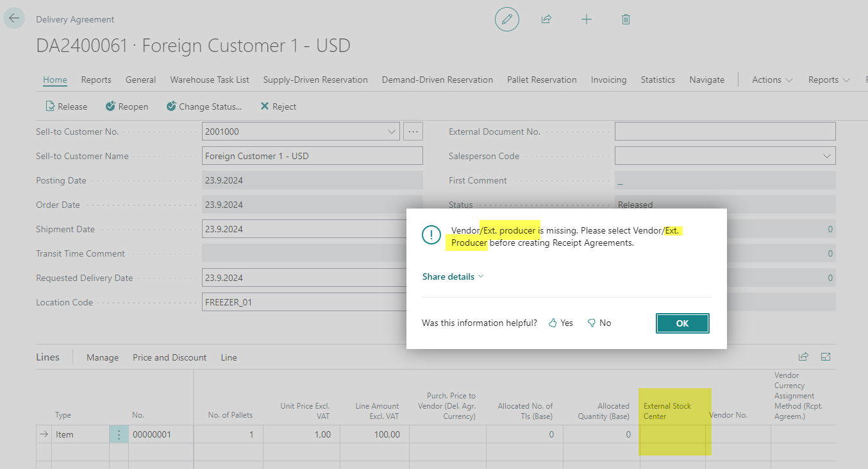Open the Price and Discount lines menu
Image resolution: width=868 pixels, height=469 pixels.
point(170,357)
